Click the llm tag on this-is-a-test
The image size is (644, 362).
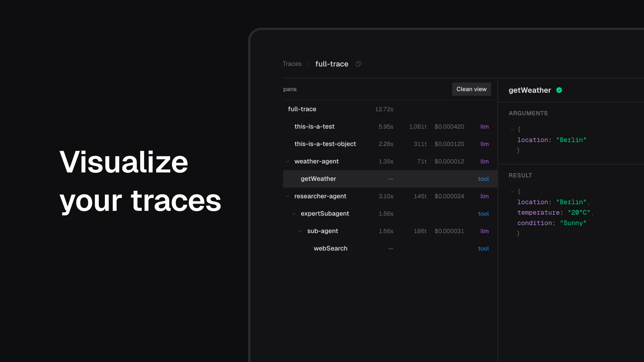click(x=484, y=126)
